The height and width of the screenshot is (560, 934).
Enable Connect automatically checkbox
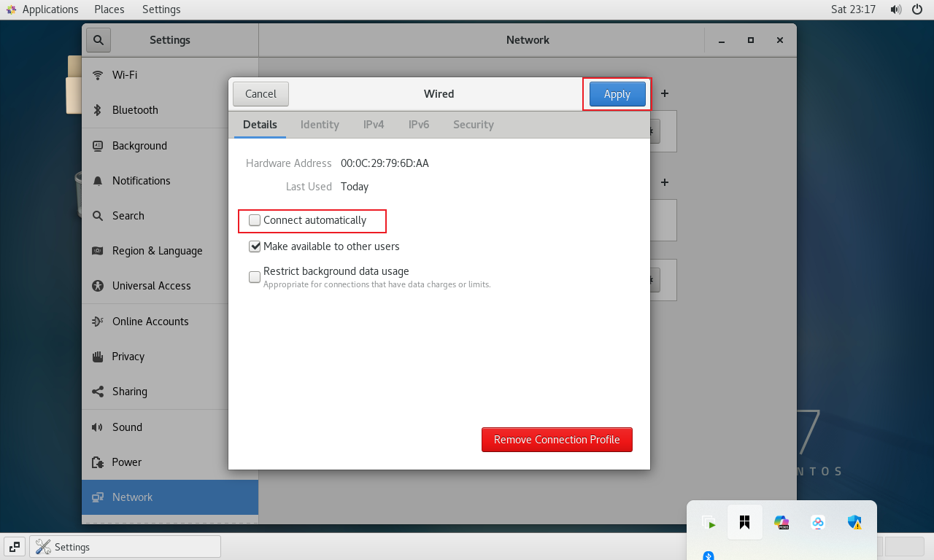255,220
